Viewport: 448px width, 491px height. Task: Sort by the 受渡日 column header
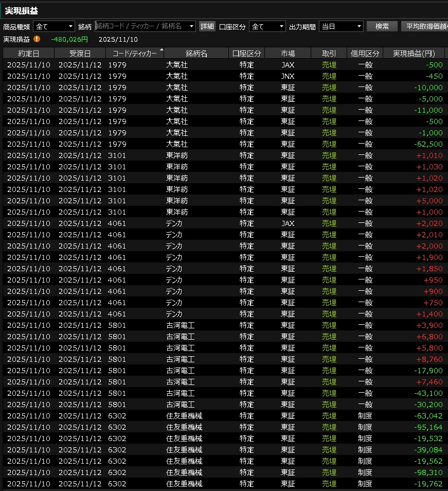pyautogui.click(x=80, y=53)
